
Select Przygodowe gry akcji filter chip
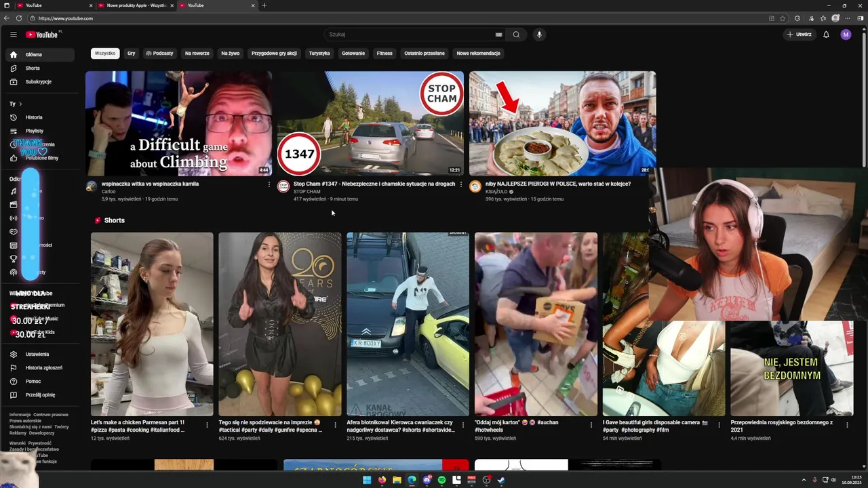pyautogui.click(x=274, y=54)
